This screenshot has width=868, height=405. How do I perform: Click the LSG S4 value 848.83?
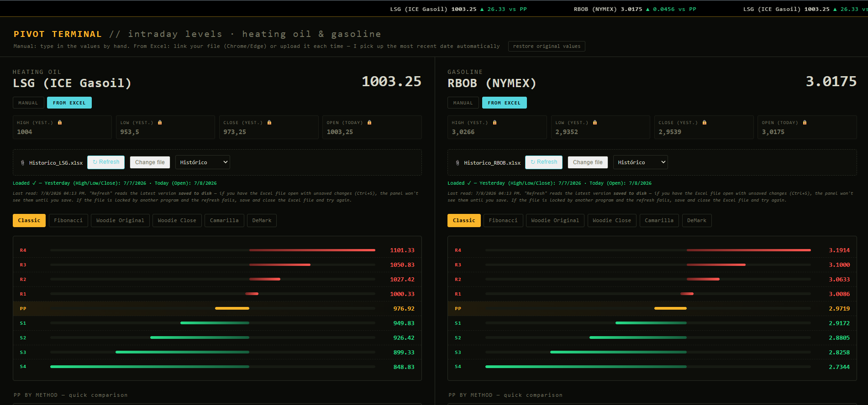[x=404, y=367]
